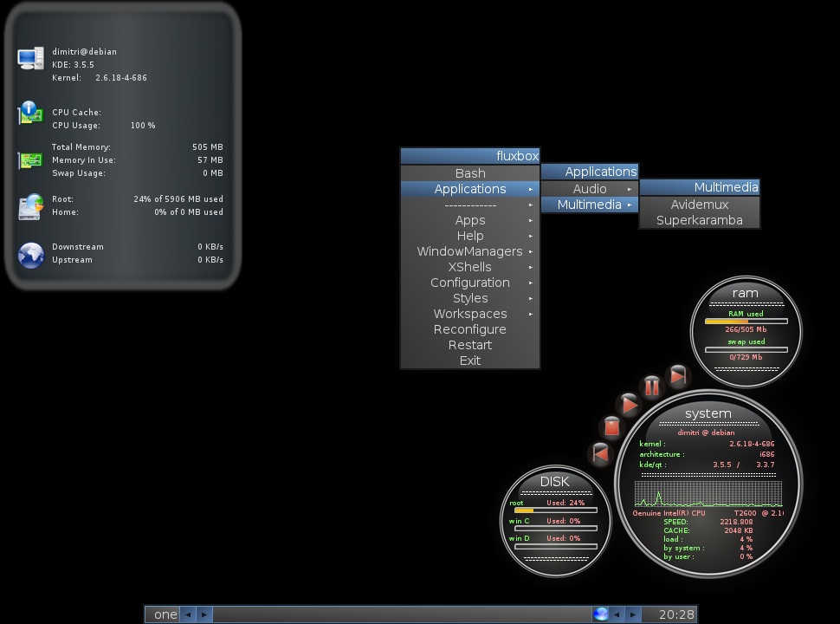The height and width of the screenshot is (624, 840).
Task: Select Reconfigure in the fluxbox menu
Action: point(470,329)
